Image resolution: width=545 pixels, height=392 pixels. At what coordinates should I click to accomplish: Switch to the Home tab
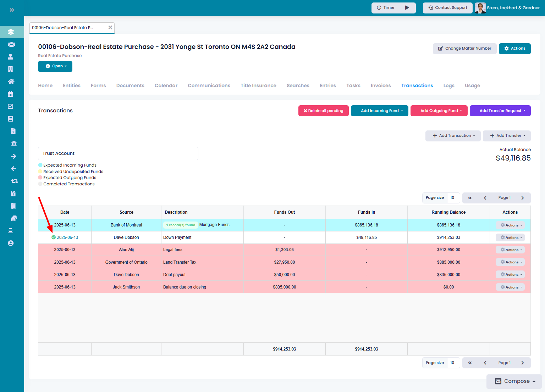(x=45, y=85)
